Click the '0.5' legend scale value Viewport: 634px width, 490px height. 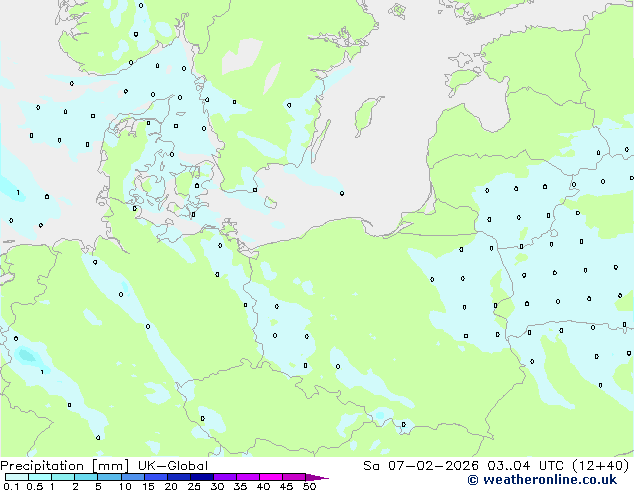(35, 486)
